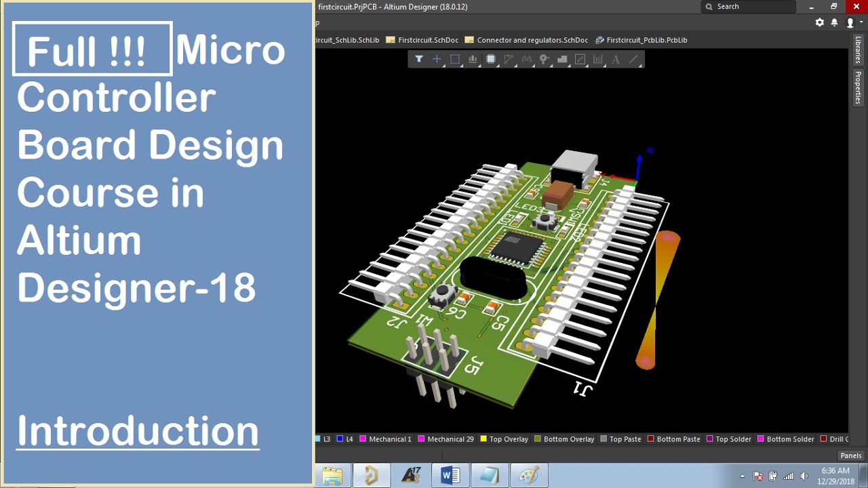Select the place text string 'A' tool
Image resolution: width=868 pixels, height=488 pixels.
coord(616,60)
